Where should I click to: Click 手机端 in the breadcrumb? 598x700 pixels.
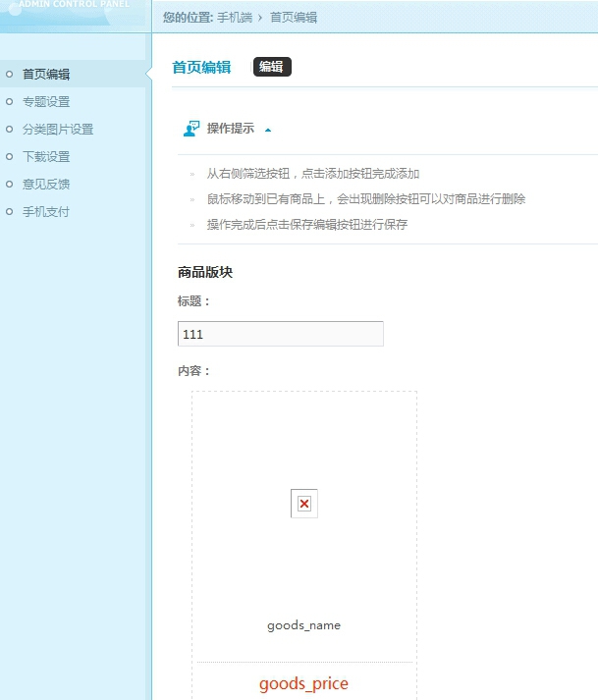pyautogui.click(x=235, y=18)
